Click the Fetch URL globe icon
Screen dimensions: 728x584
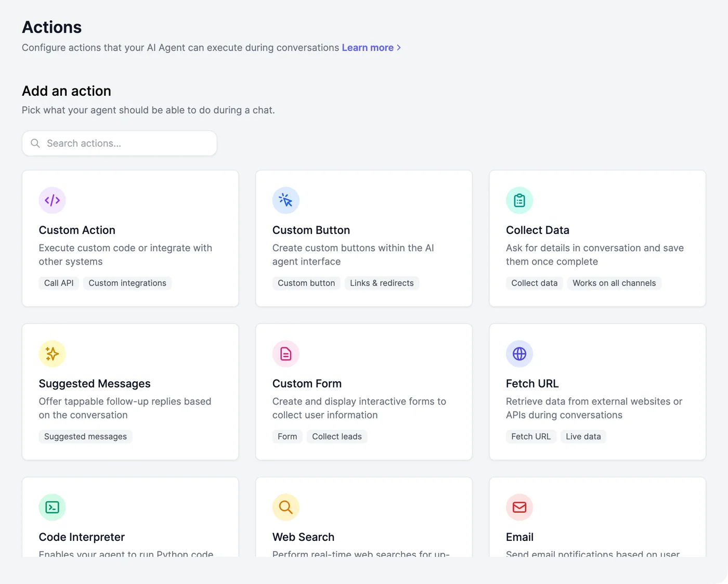coord(519,354)
